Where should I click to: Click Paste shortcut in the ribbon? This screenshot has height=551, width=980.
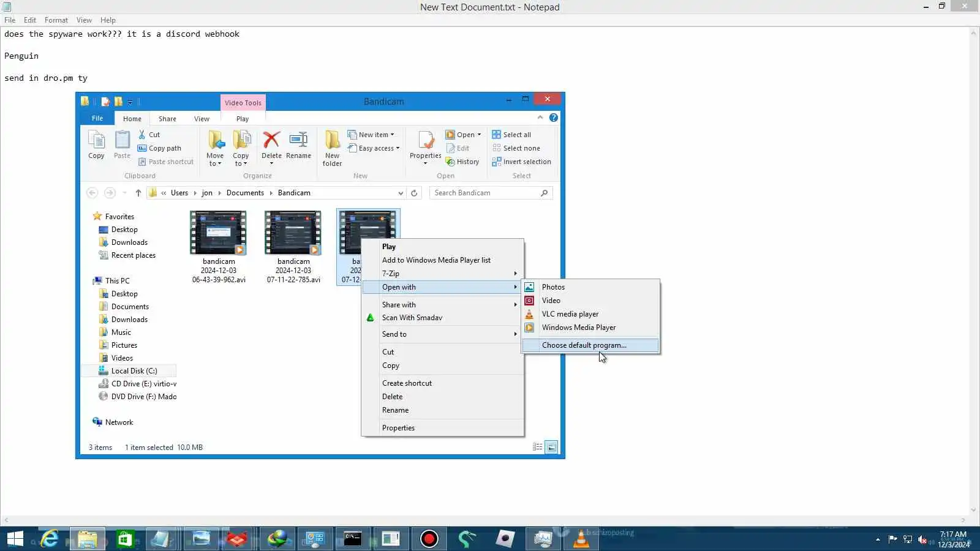(x=166, y=162)
